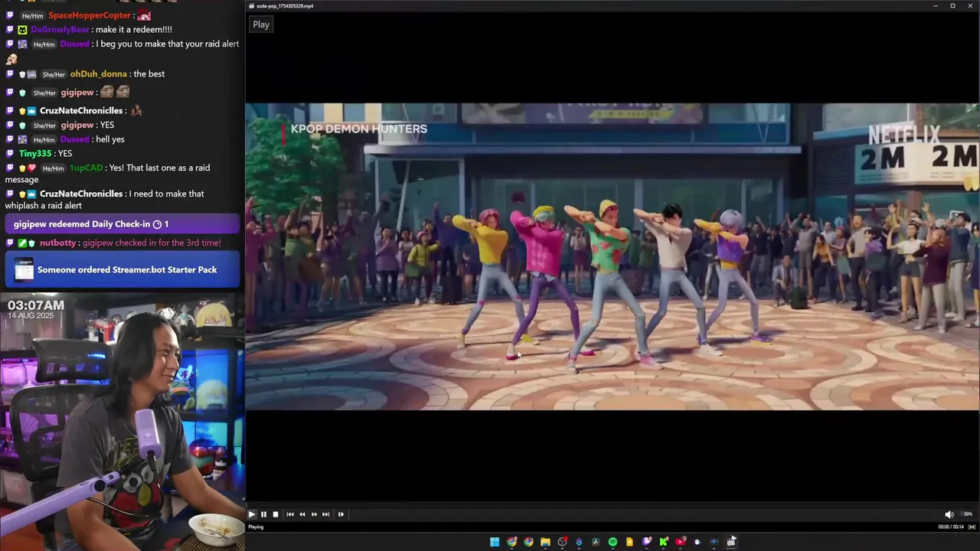Click 'Someone ordered Streamer.bot Starter Pack' alert
The image size is (980, 551).
(122, 269)
